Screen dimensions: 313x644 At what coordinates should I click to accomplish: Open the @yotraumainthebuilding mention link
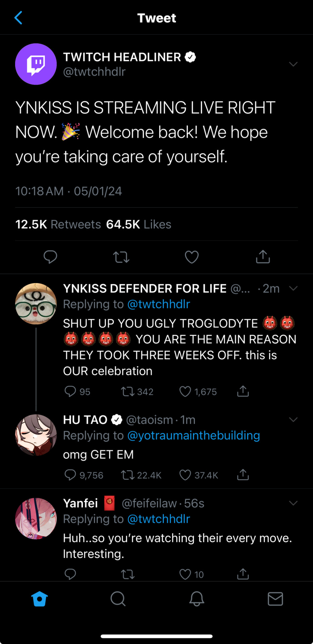tap(193, 435)
